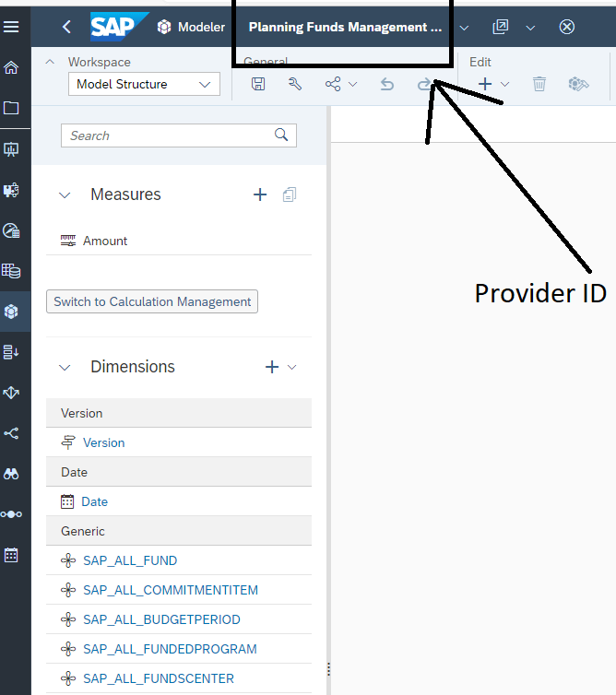Click the plus icon in Edit section

pos(485,84)
